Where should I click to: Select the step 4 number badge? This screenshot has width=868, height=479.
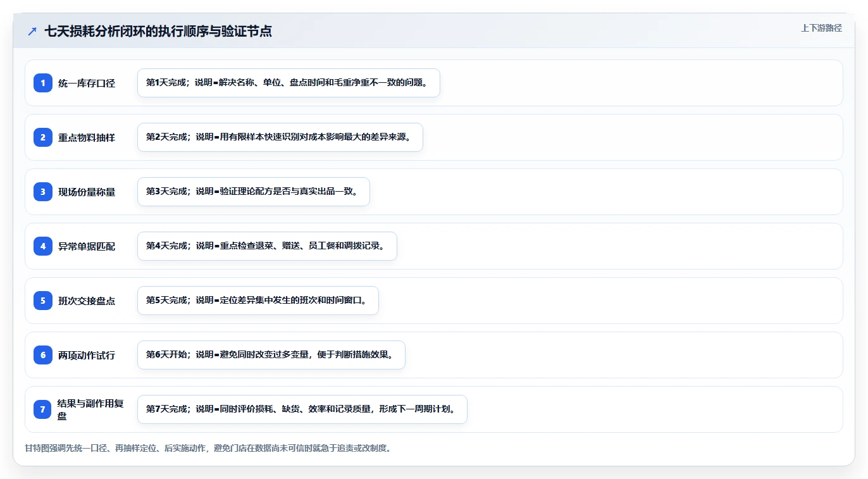point(43,246)
